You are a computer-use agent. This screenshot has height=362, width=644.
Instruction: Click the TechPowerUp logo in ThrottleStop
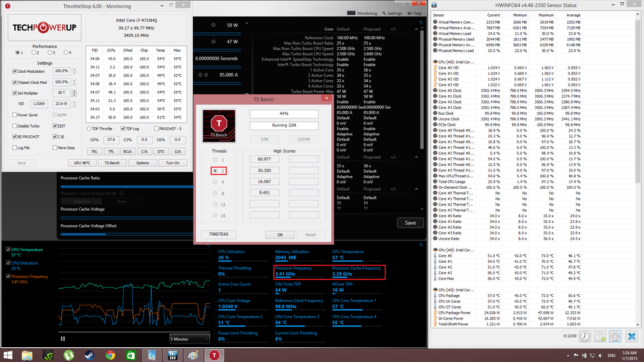pos(44,28)
